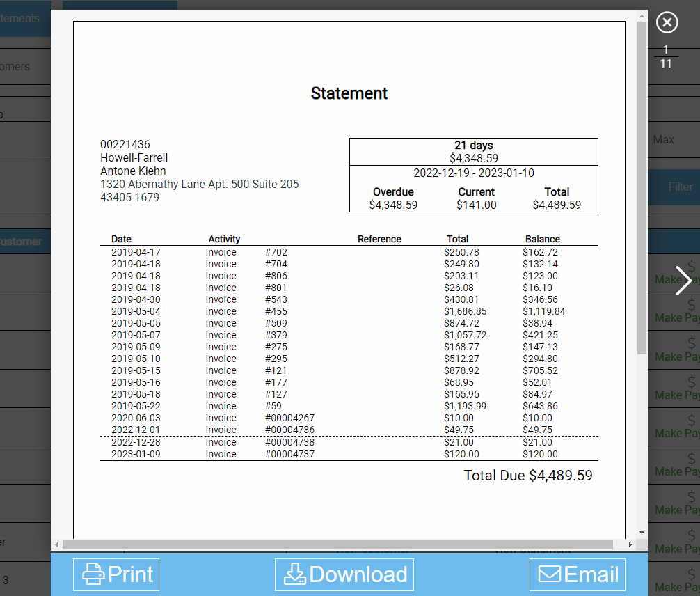
Task: Click the Reference column header
Action: tap(379, 239)
